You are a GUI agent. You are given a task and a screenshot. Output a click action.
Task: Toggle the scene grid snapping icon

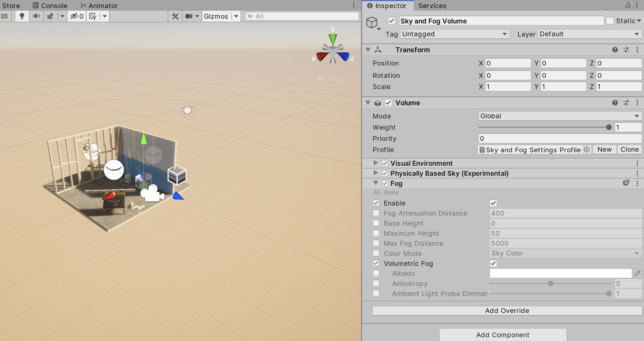92,16
